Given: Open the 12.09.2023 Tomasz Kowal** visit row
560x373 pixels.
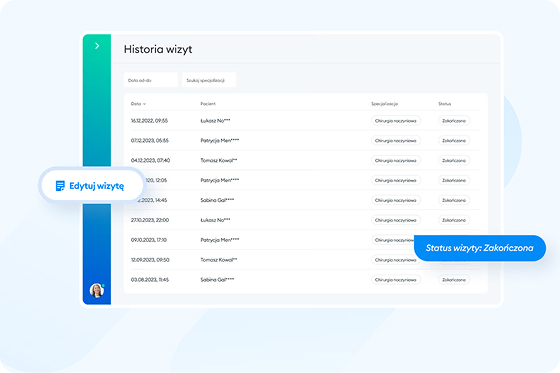Looking at the screenshot, I should point(305,260).
